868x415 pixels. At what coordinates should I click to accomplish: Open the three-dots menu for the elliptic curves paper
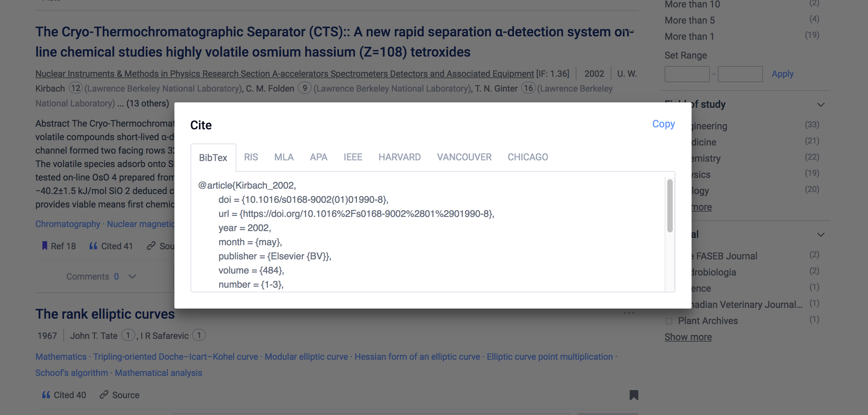point(628,313)
